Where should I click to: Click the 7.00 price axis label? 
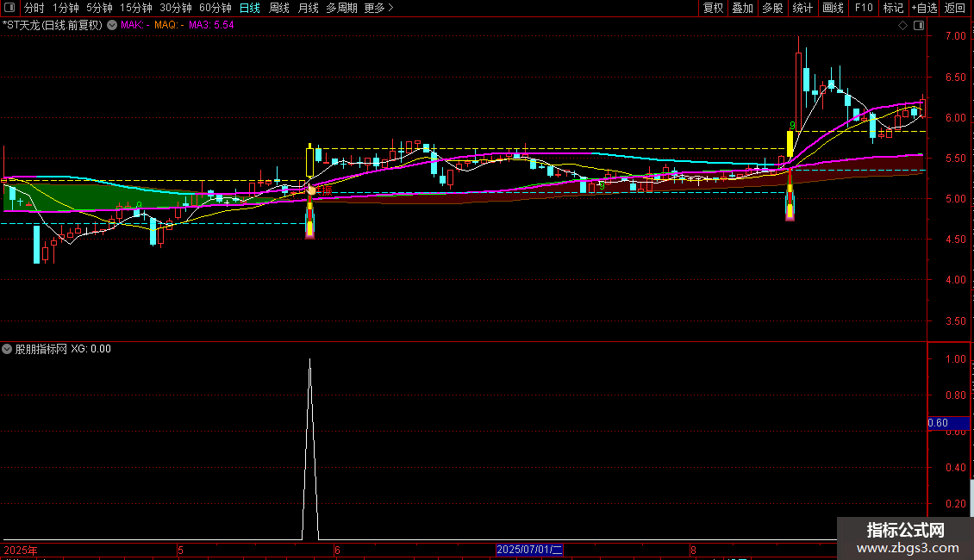coord(955,37)
